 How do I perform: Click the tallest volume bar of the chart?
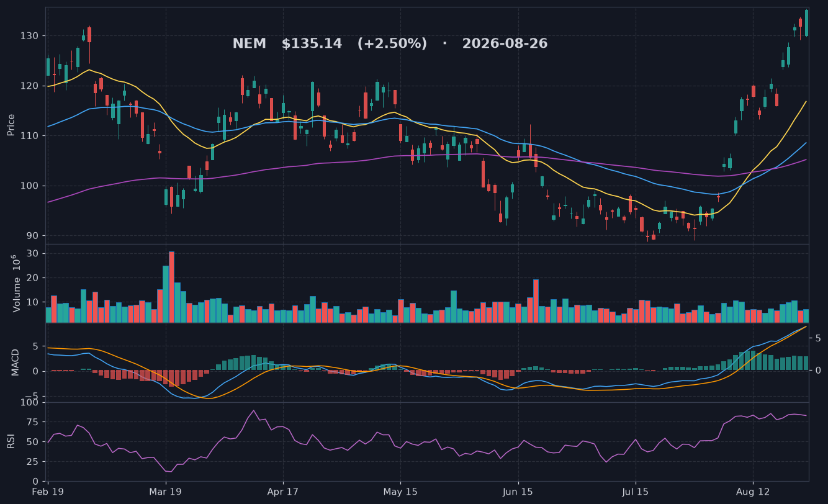[x=171, y=287]
